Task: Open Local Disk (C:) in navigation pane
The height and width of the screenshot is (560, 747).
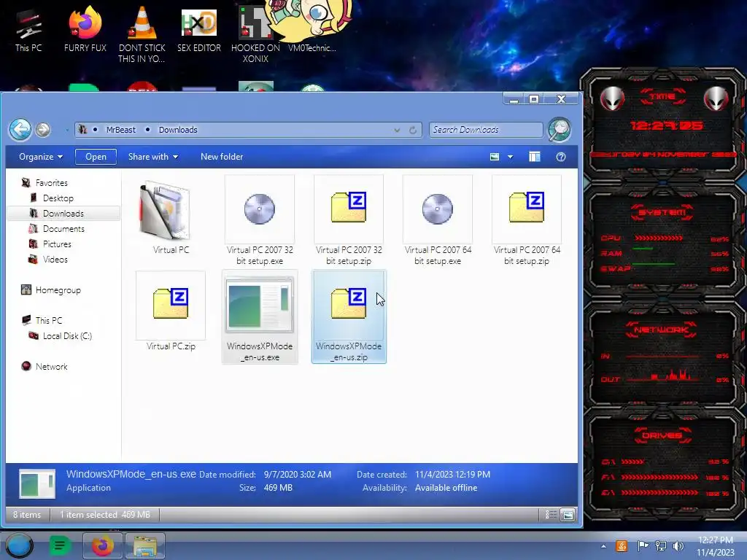Action: click(67, 335)
